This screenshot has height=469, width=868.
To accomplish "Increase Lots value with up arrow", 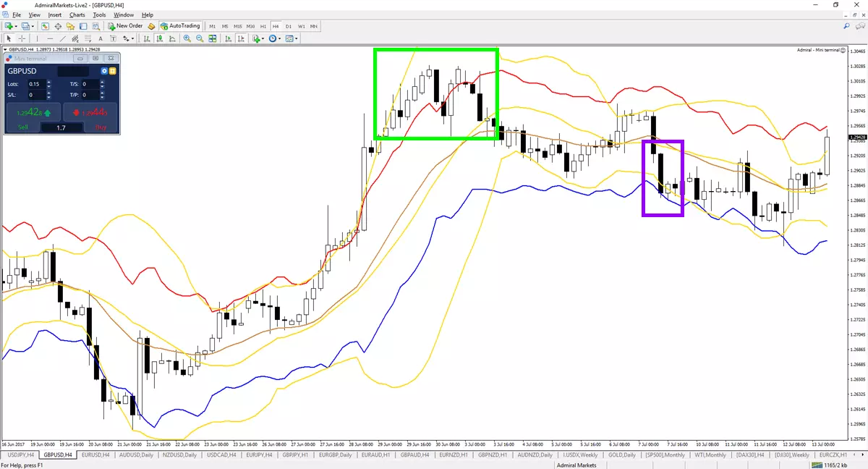I will coord(48,82).
